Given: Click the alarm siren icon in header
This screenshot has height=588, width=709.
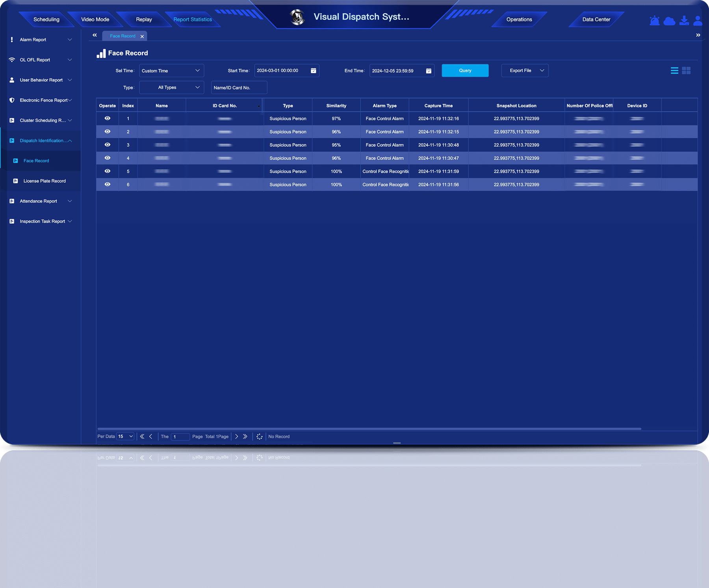Looking at the screenshot, I should [654, 20].
